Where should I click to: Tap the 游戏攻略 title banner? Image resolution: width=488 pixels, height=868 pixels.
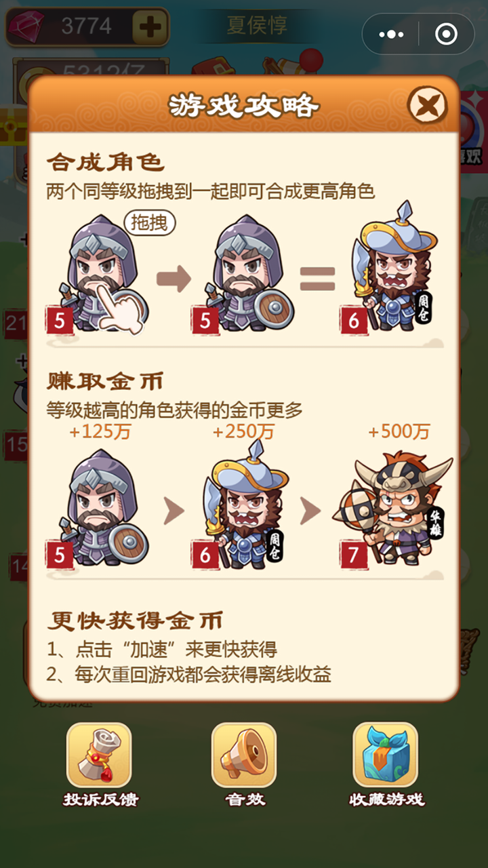tap(243, 106)
